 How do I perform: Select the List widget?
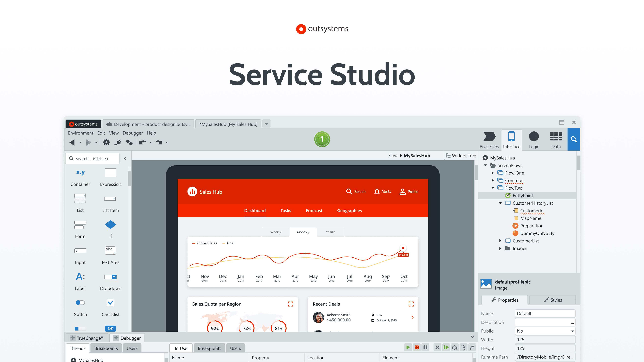click(80, 203)
